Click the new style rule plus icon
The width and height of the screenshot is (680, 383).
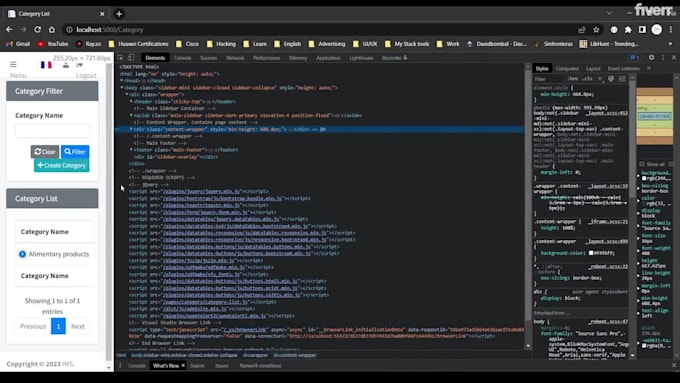pyautogui.click(x=600, y=79)
